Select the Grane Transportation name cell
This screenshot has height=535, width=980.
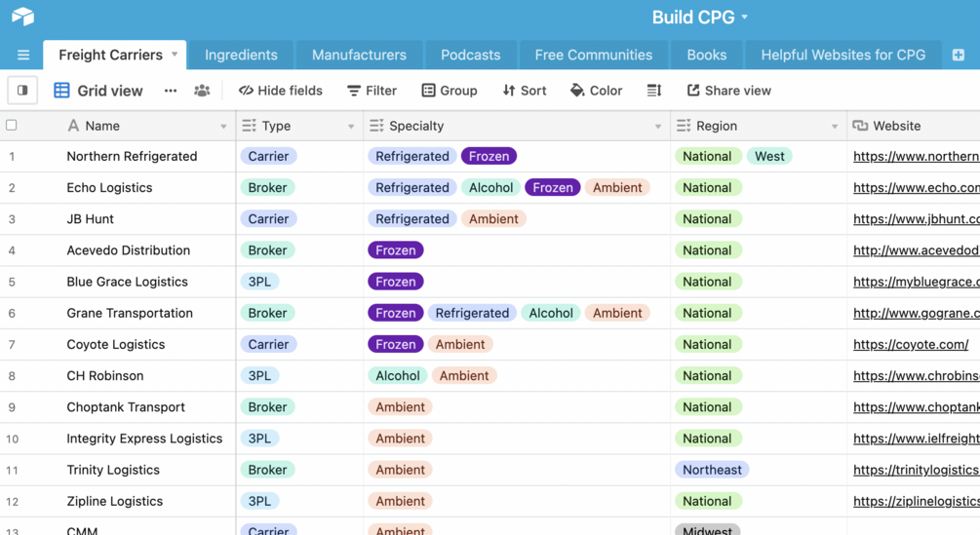130,313
